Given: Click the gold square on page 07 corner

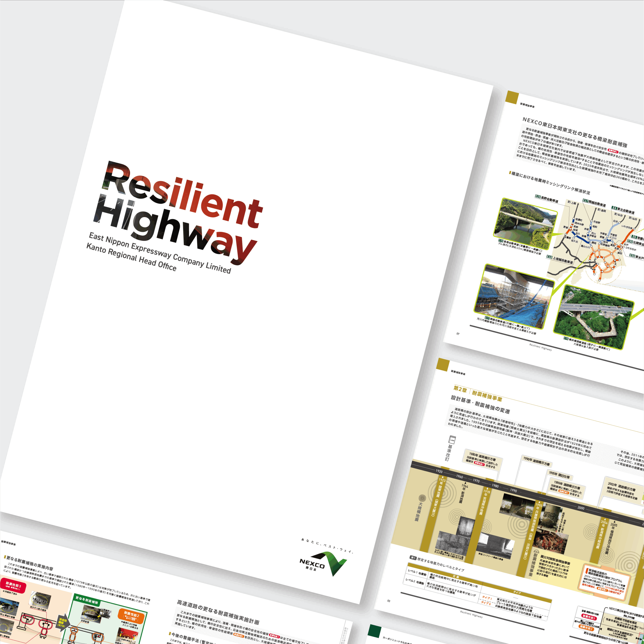Looking at the screenshot, I should point(512,97).
